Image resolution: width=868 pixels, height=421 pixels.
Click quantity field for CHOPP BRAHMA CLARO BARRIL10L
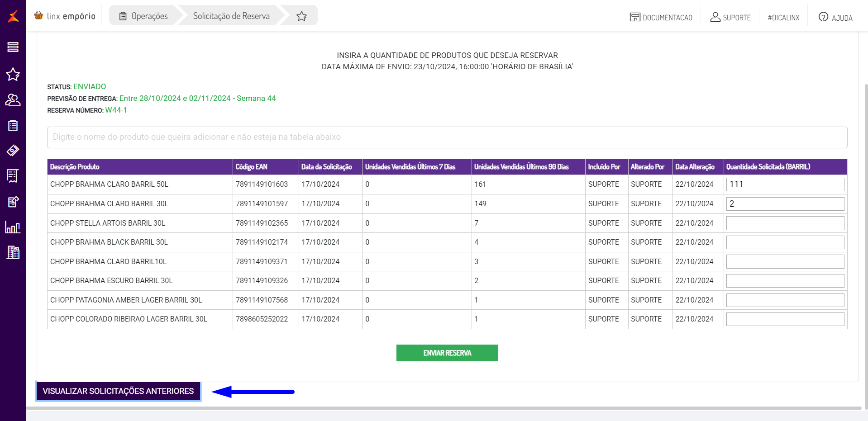[x=785, y=261]
